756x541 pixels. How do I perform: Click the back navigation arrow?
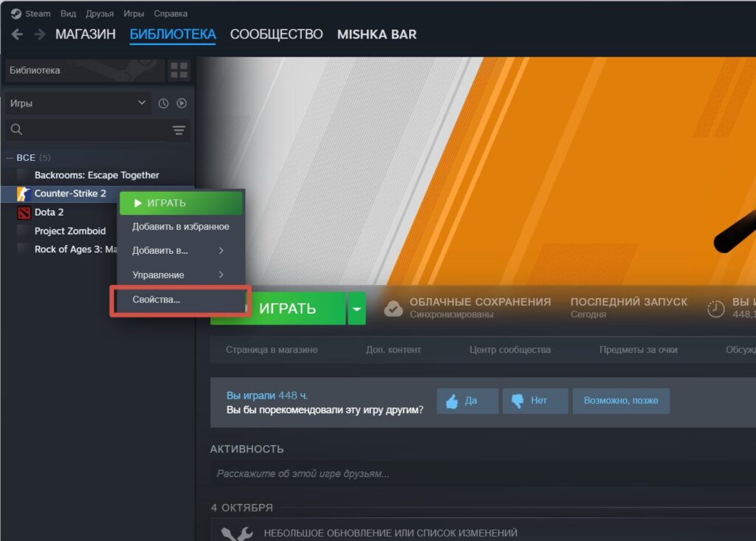pos(17,35)
